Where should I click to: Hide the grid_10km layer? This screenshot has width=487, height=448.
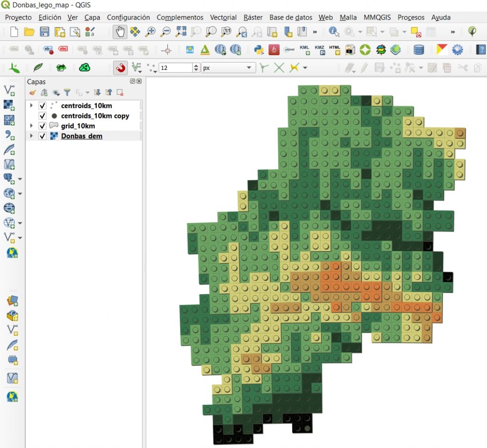pos(42,126)
